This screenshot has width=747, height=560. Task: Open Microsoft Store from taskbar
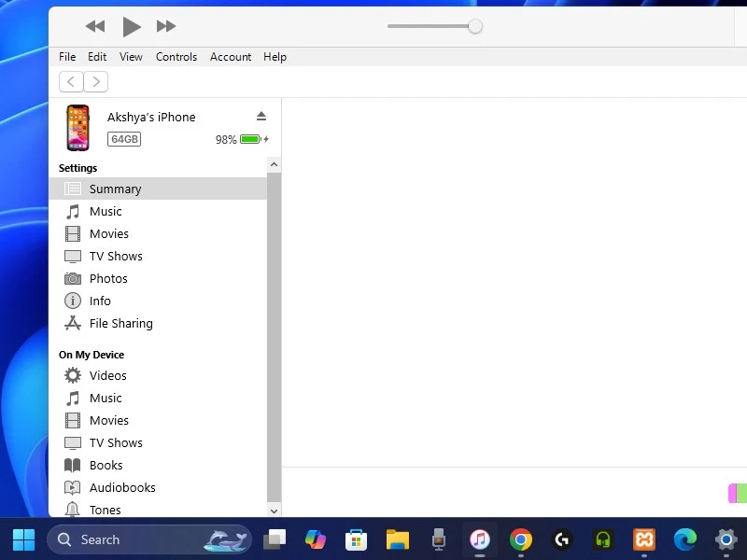point(356,539)
